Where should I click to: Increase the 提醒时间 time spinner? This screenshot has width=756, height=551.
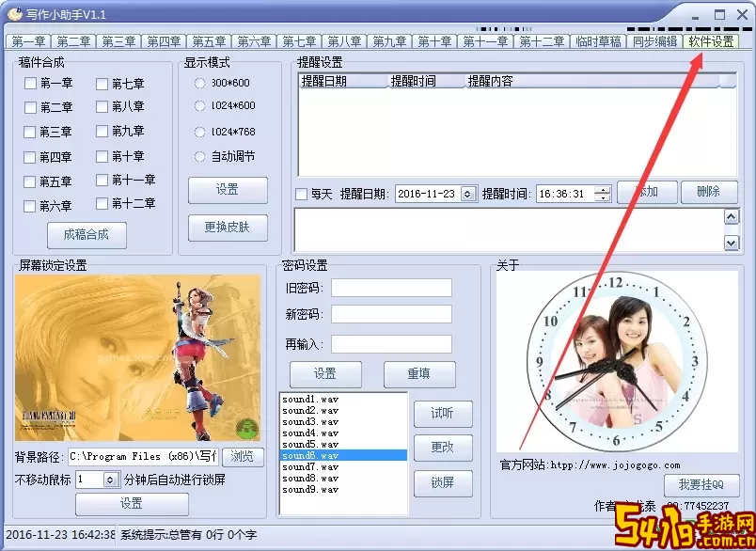[603, 190]
